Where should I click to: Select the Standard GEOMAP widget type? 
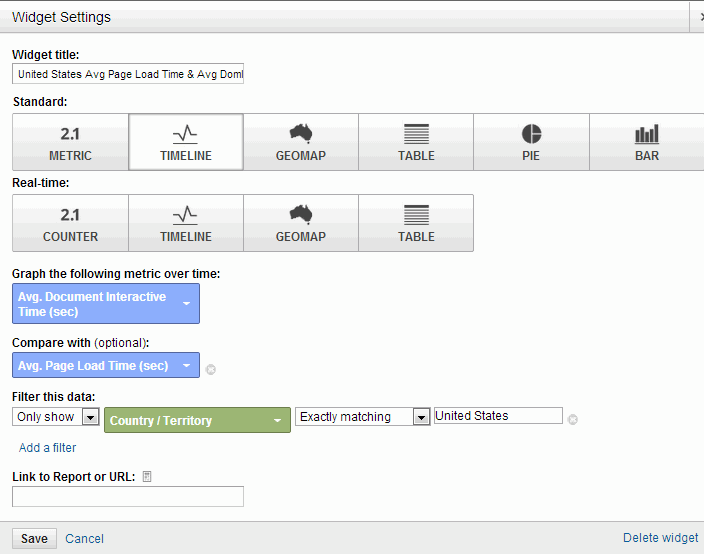pos(301,142)
